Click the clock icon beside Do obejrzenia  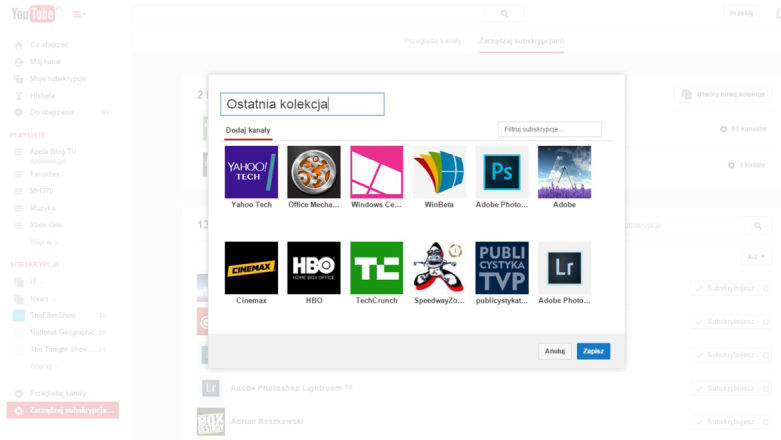(18, 112)
